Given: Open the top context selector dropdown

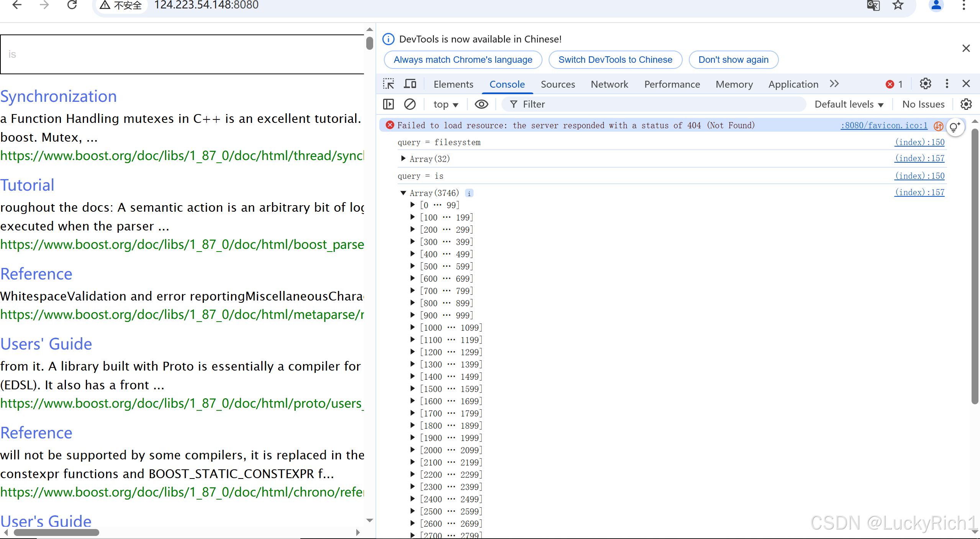Looking at the screenshot, I should coord(446,104).
